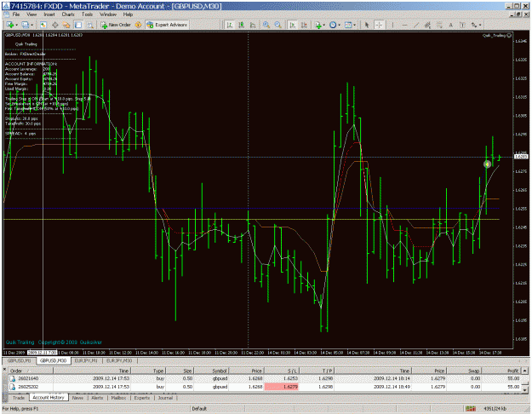This screenshot has height=414, width=532.
Task: Toggle the Expert Advisors button
Action: 167,25
